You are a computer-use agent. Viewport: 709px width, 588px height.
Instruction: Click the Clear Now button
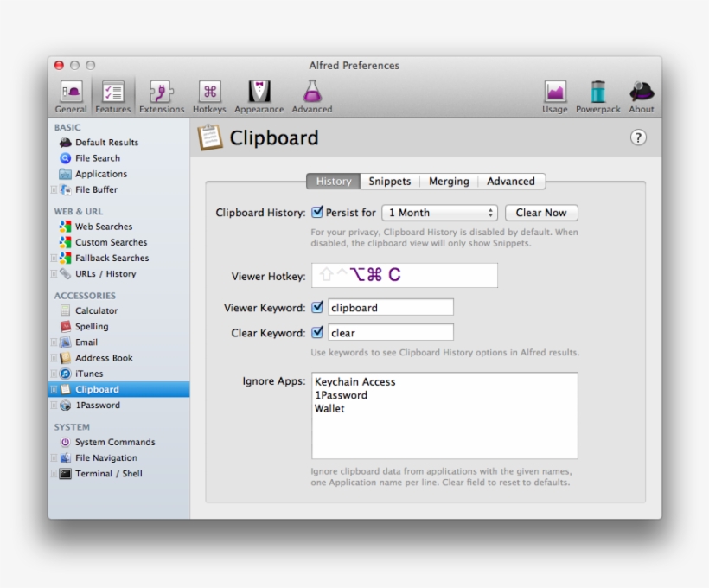541,213
